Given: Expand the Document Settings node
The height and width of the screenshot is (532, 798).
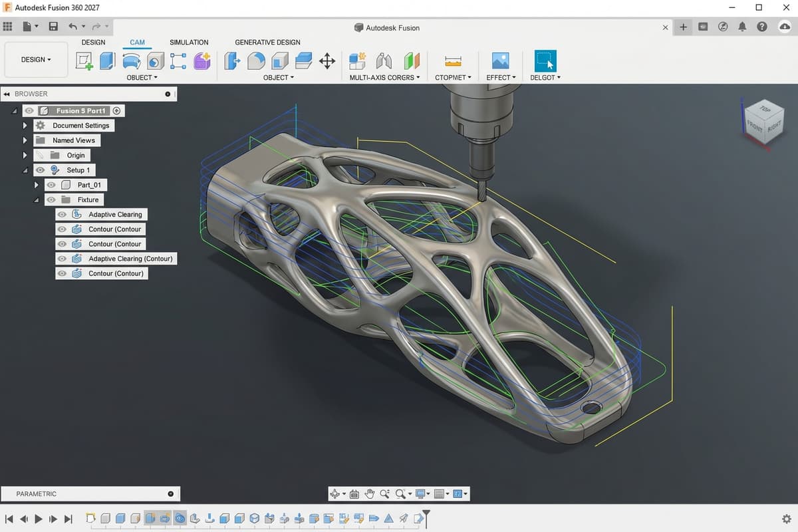Looking at the screenshot, I should pos(25,126).
